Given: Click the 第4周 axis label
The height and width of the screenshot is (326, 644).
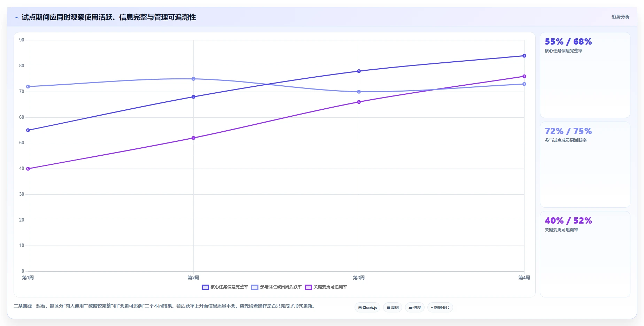Looking at the screenshot, I should pos(524,278).
